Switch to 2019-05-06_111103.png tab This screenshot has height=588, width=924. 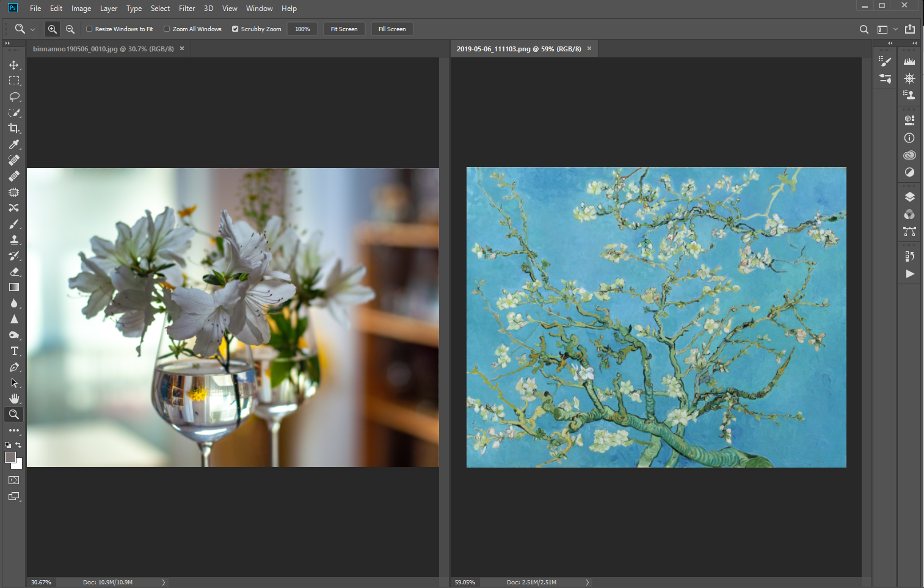point(519,49)
